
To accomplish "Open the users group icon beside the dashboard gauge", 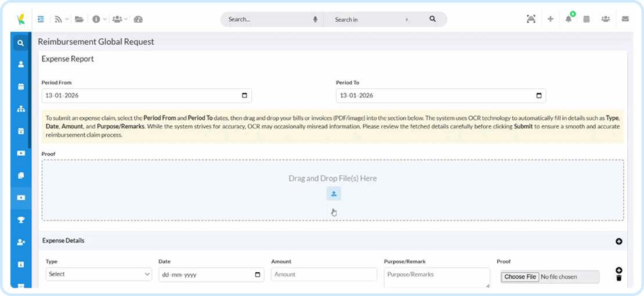I will pos(117,19).
